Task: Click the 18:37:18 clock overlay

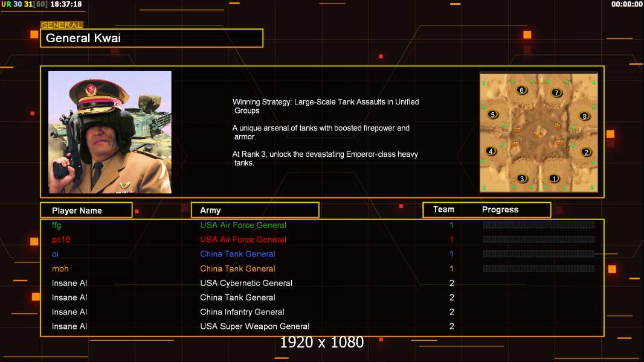Action: 66,4
